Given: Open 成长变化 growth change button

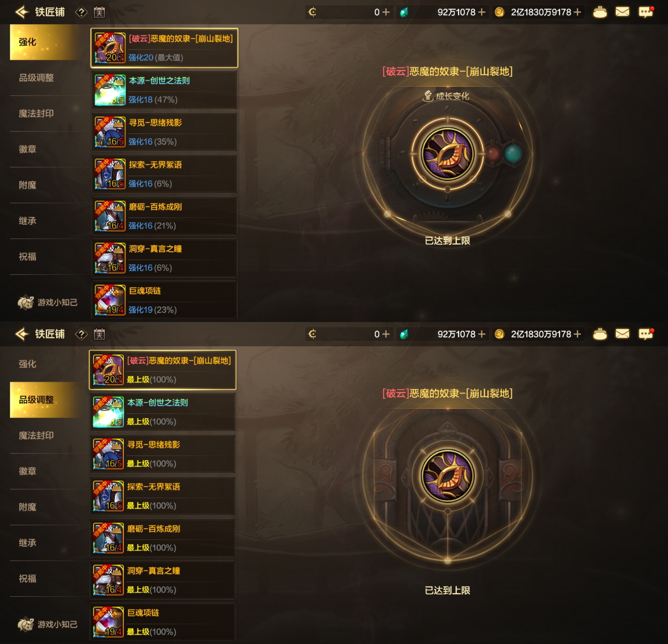Looking at the screenshot, I should (446, 96).
